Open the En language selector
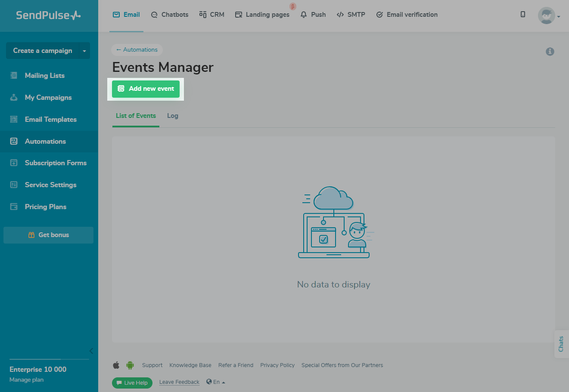This screenshot has height=392, width=569. pos(216,382)
